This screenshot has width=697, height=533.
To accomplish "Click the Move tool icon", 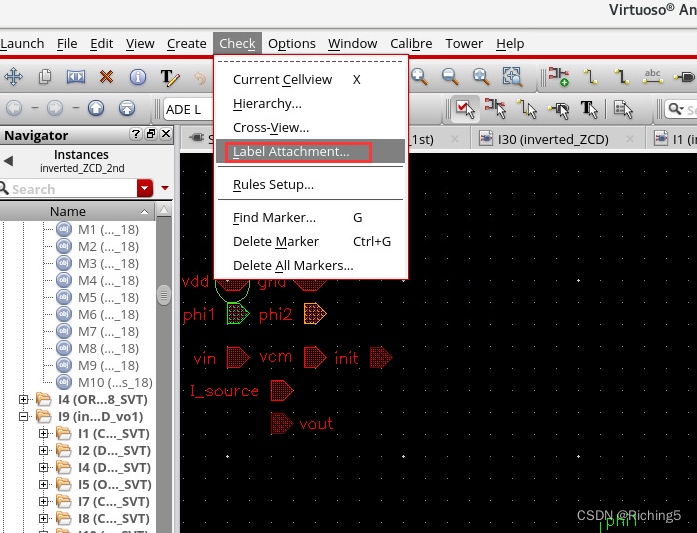I will tap(14, 77).
